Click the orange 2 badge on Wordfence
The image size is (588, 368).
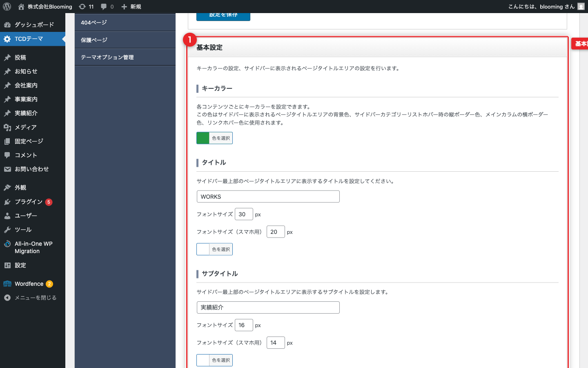[x=49, y=284]
